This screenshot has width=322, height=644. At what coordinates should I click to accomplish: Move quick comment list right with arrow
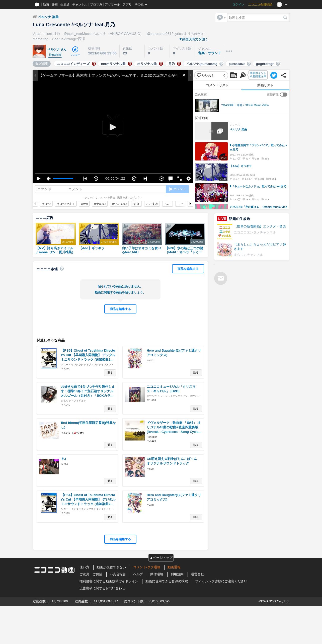click(190, 204)
